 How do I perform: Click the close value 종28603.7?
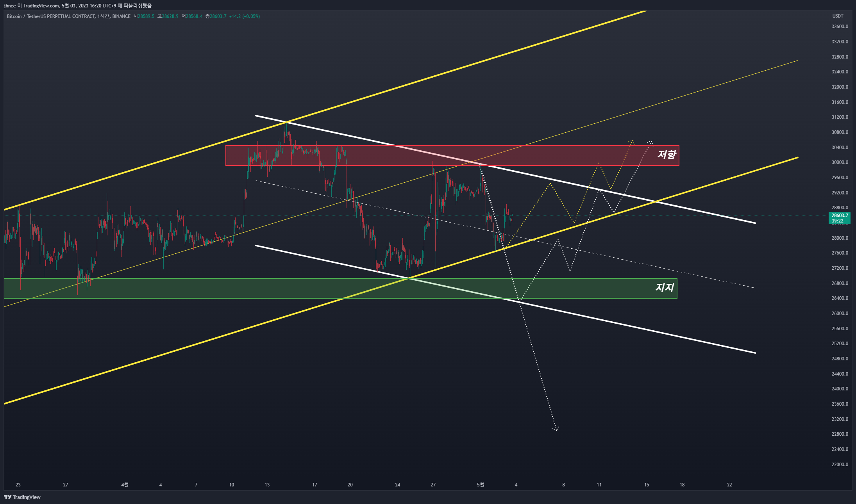[x=216, y=16]
